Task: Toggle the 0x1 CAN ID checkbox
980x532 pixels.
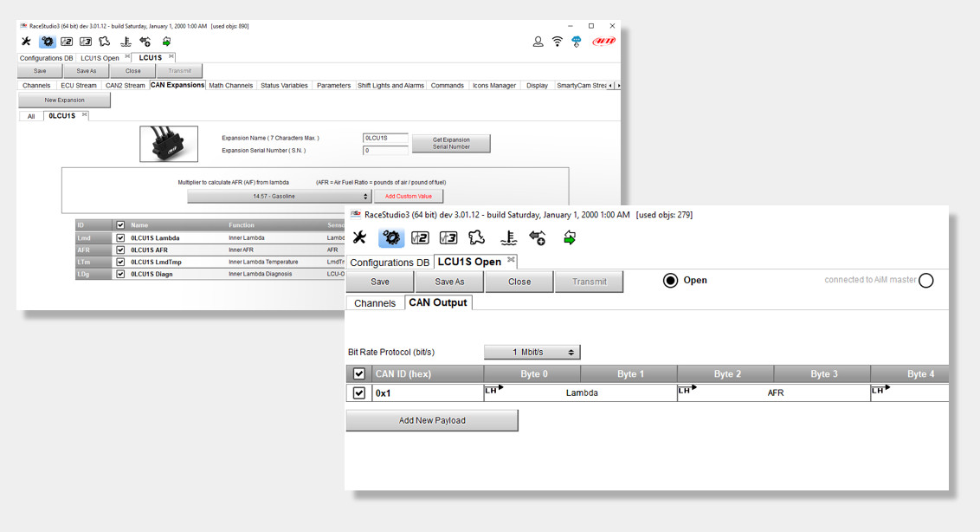Action: click(359, 393)
